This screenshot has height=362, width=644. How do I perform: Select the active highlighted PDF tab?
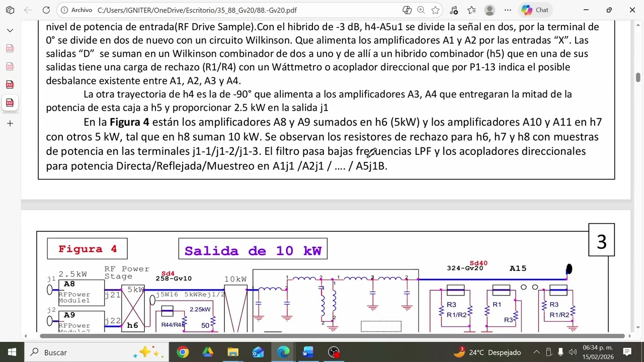10,103
